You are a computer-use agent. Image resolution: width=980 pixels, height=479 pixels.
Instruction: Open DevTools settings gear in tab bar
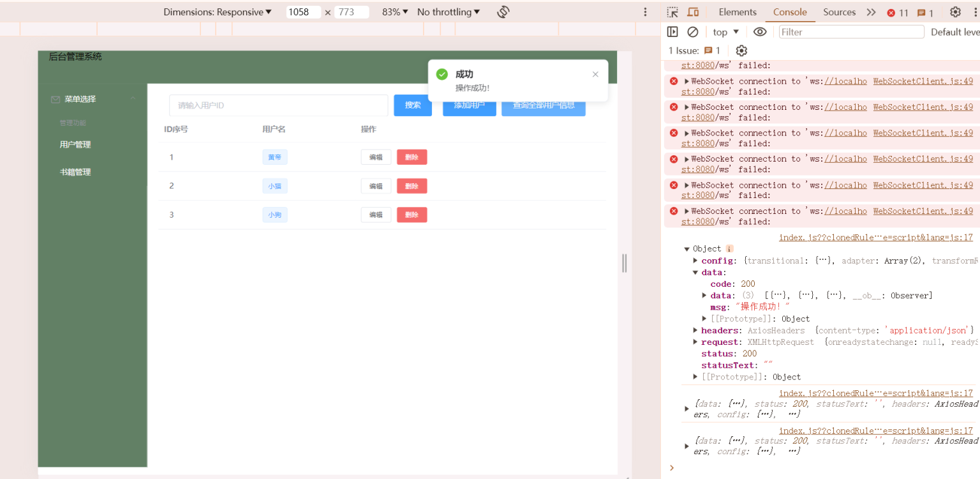955,12
